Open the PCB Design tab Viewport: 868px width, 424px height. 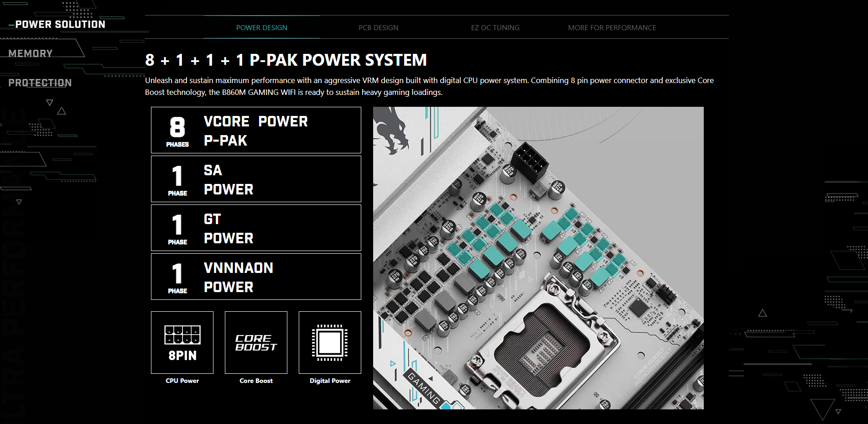coord(379,27)
